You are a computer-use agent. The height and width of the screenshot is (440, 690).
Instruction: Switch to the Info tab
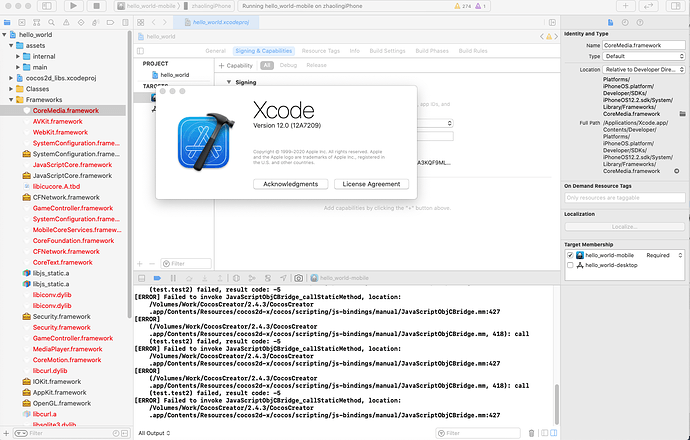355,51
